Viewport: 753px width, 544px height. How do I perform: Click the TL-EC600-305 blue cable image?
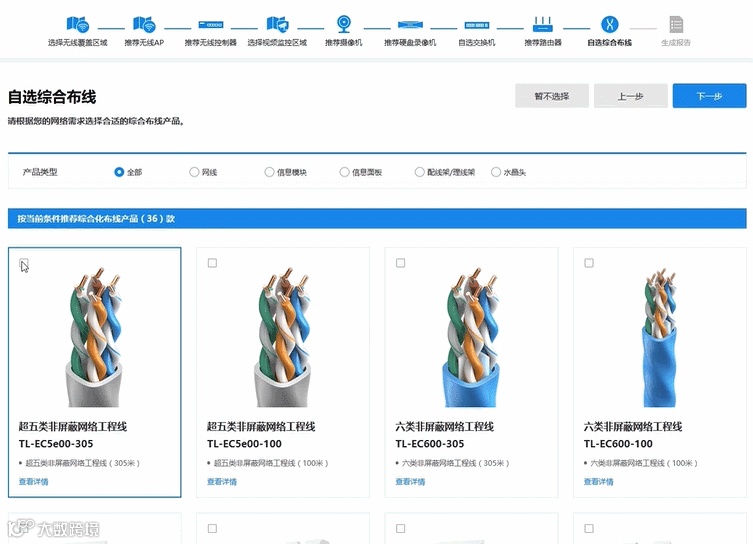pos(471,338)
